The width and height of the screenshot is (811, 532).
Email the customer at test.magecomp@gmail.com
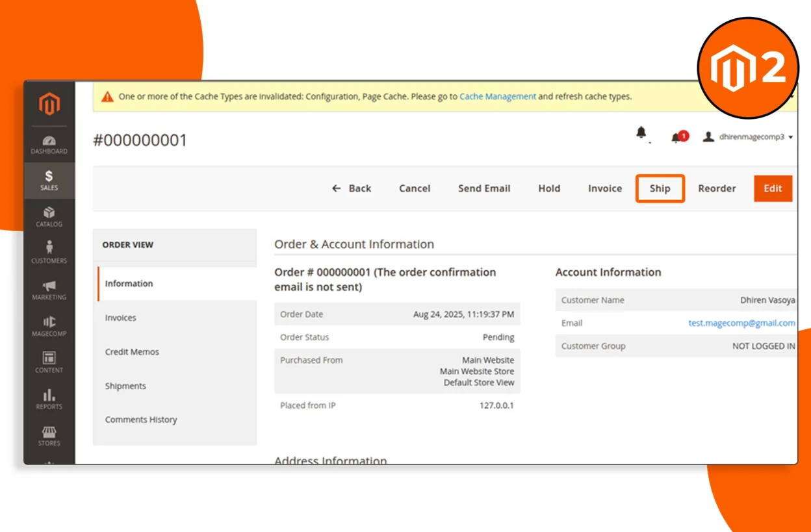pyautogui.click(x=741, y=323)
